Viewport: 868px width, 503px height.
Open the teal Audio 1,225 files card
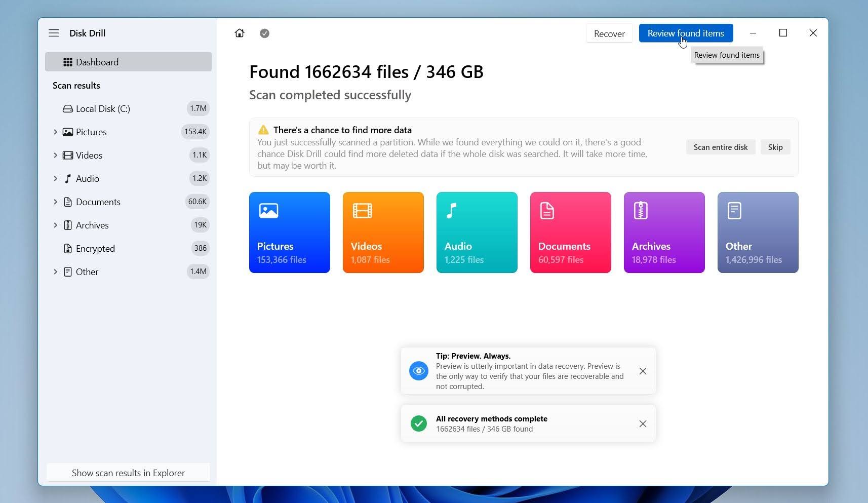pos(477,233)
